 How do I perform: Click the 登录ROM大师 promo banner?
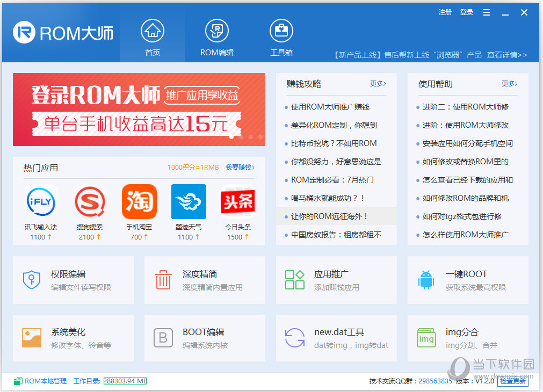click(x=139, y=110)
